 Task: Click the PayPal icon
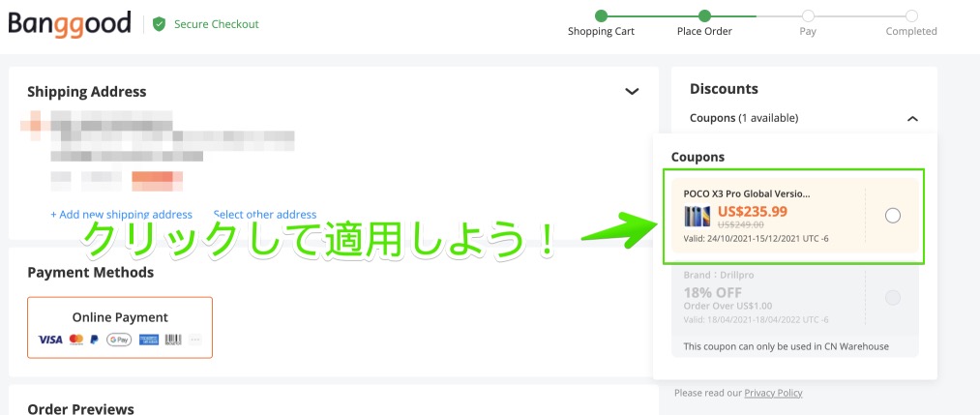point(95,340)
